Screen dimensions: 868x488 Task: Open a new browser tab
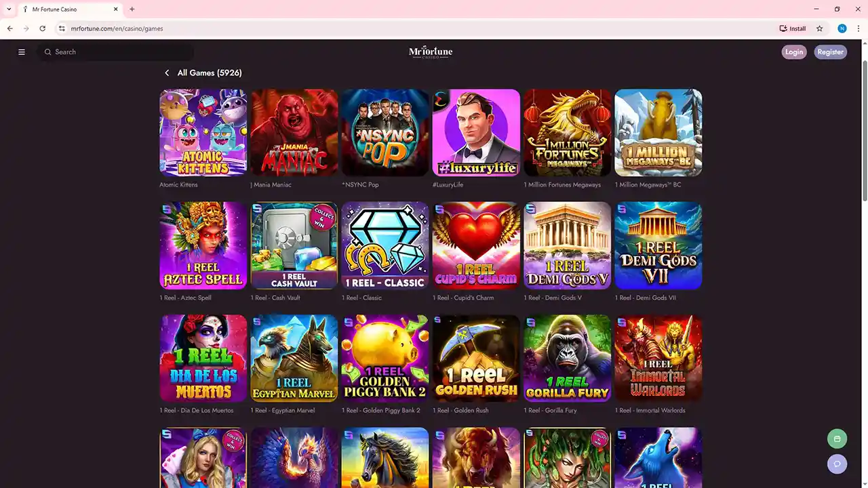pyautogui.click(x=132, y=9)
